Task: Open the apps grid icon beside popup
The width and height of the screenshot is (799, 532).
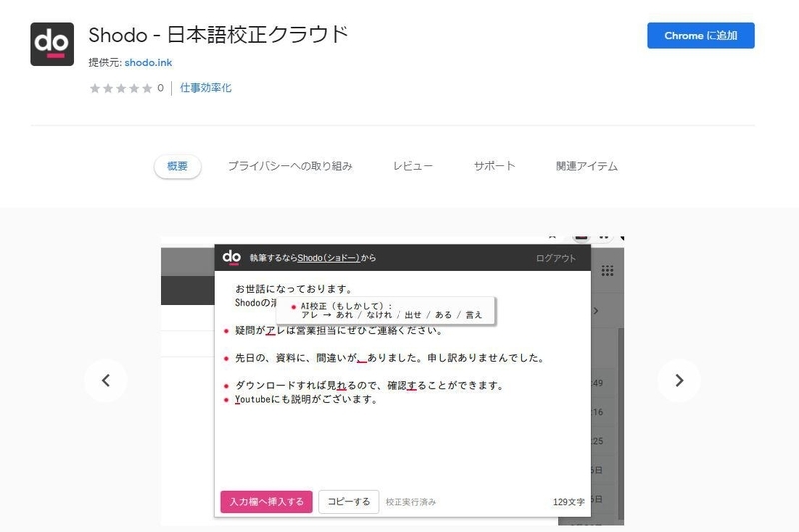Action: tap(607, 270)
